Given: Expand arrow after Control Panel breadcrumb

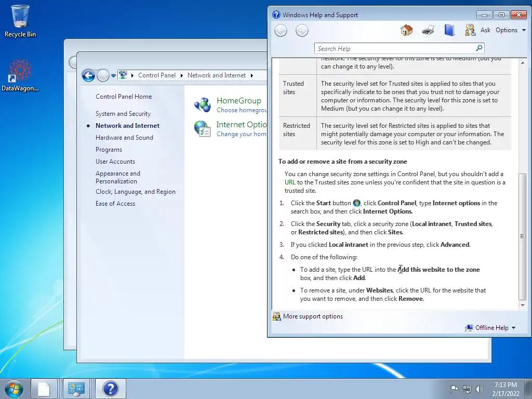Looking at the screenshot, I should (181, 75).
